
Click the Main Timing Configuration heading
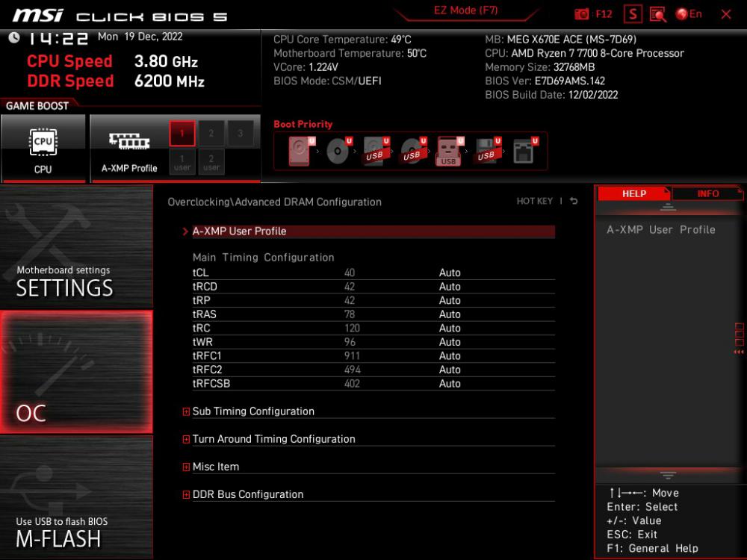(x=263, y=257)
